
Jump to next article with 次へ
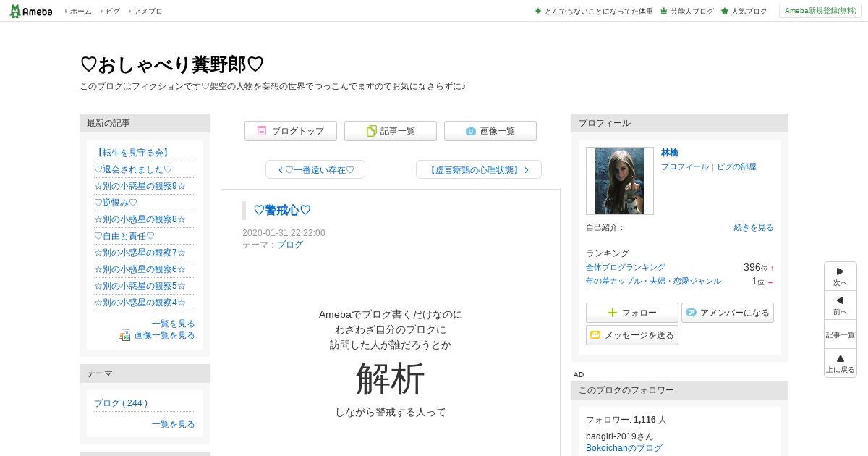coord(841,276)
